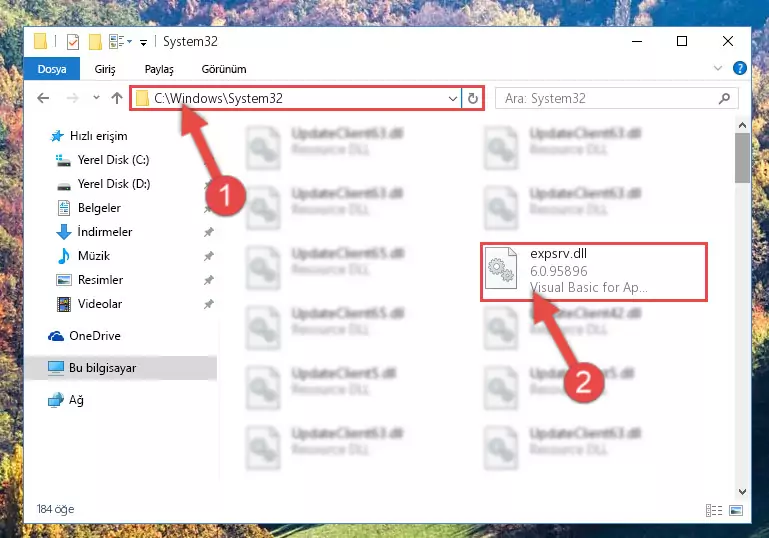
Task: Expand the ribbon with the chevron
Action: tap(718, 68)
